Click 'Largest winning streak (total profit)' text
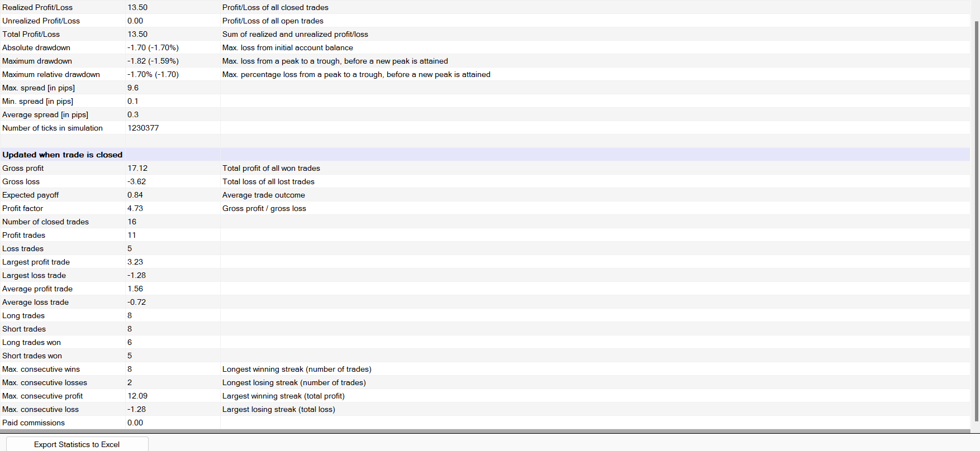Screen dimensions: 980x451 point(283,396)
